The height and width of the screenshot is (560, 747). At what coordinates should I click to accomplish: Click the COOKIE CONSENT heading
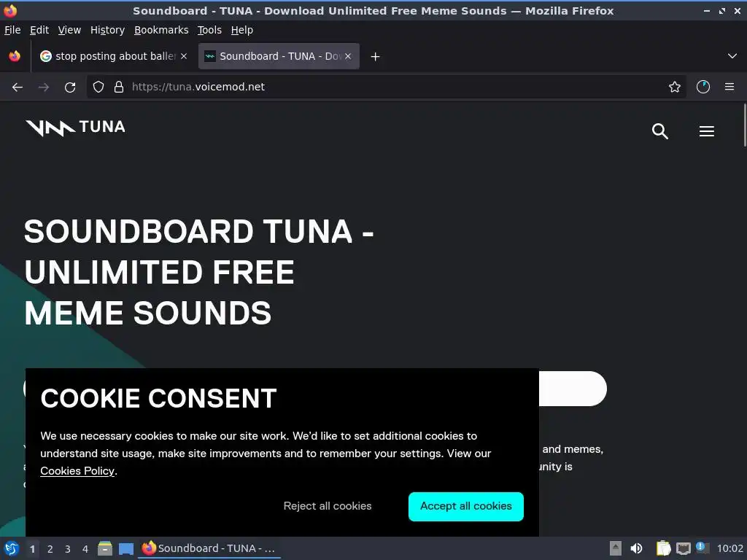click(x=158, y=398)
